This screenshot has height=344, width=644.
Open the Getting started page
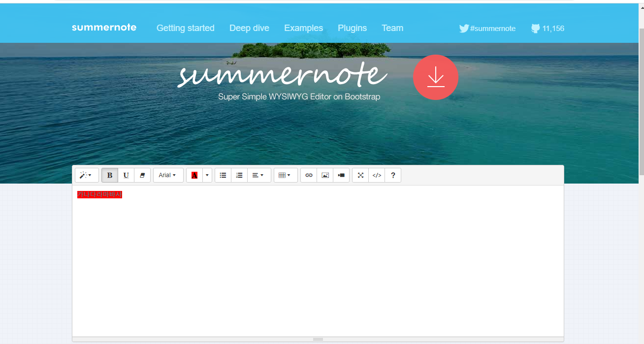click(186, 28)
